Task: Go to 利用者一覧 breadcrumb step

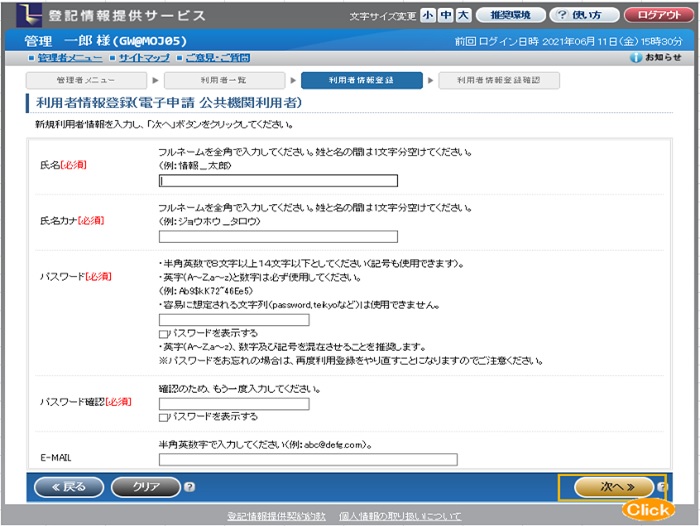Action: click(224, 80)
